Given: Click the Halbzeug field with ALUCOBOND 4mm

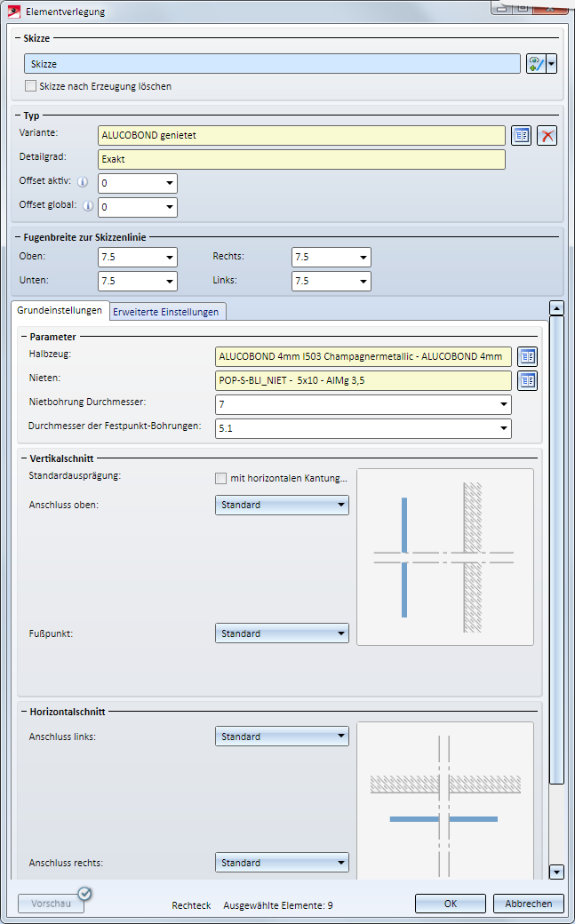Looking at the screenshot, I should [363, 356].
